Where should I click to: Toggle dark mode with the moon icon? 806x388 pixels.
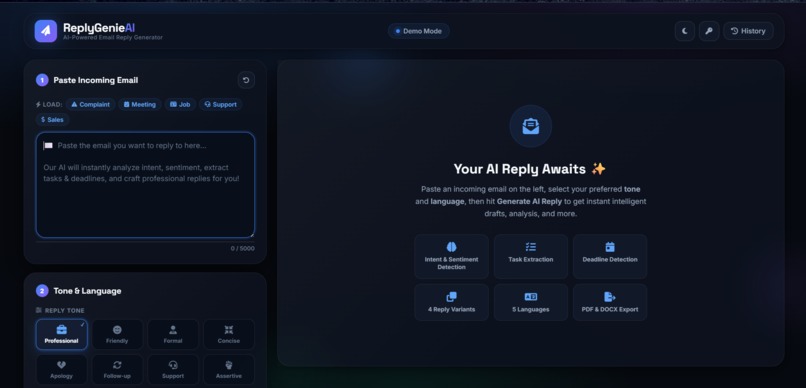coord(685,31)
